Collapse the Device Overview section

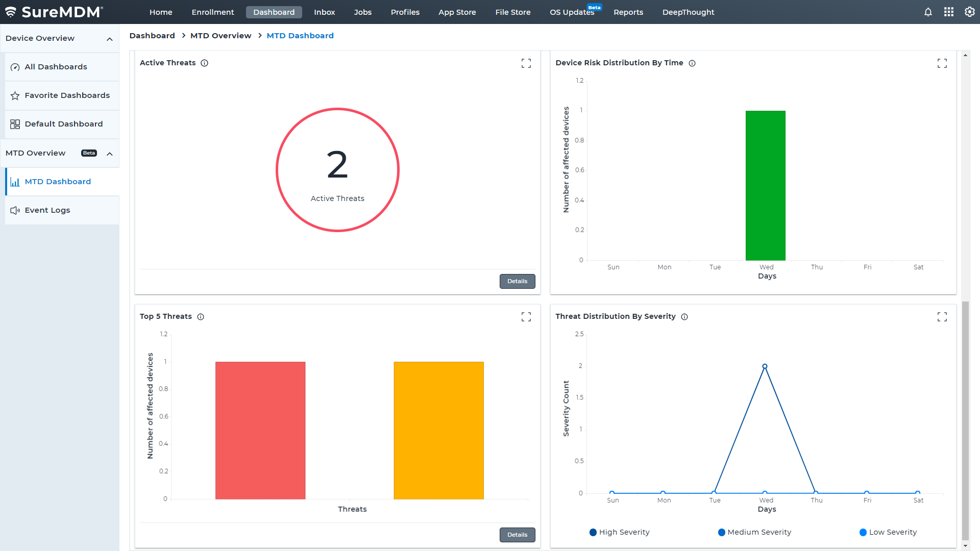110,39
